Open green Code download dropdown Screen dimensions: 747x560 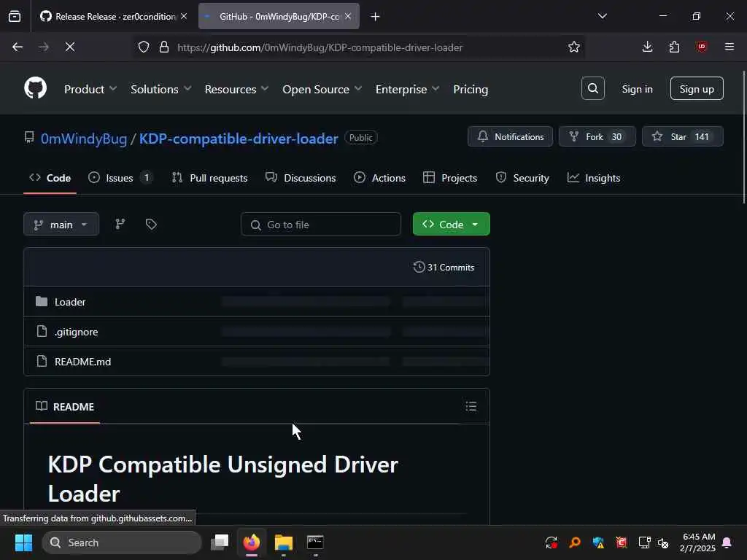pyautogui.click(x=451, y=224)
